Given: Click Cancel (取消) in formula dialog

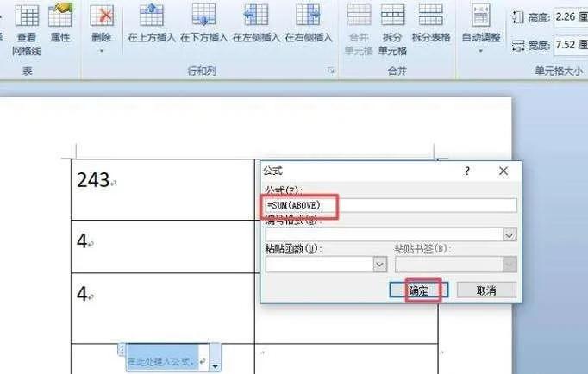Looking at the screenshot, I should (486, 290).
